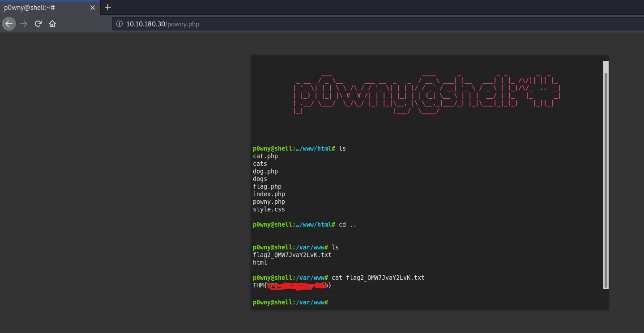Click flag.php in the directory listing
This screenshot has height=333, width=644.
click(x=267, y=186)
